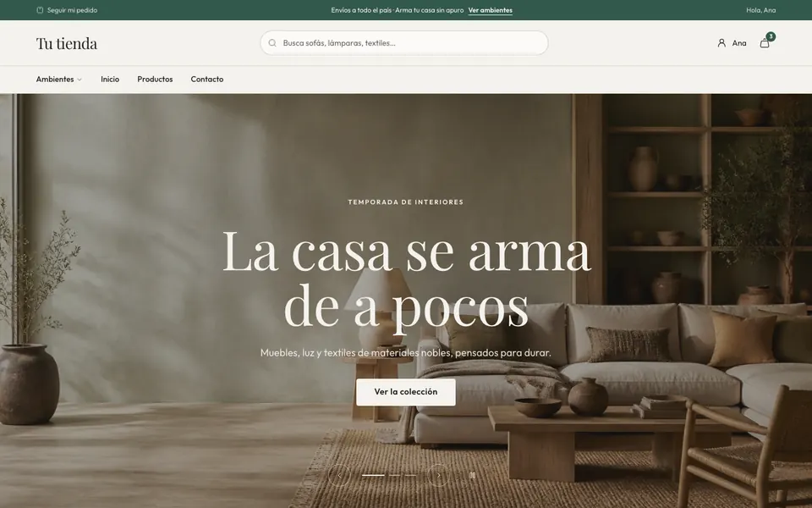The image size is (812, 508).
Task: Go to the Inicio page
Action: [x=110, y=80]
